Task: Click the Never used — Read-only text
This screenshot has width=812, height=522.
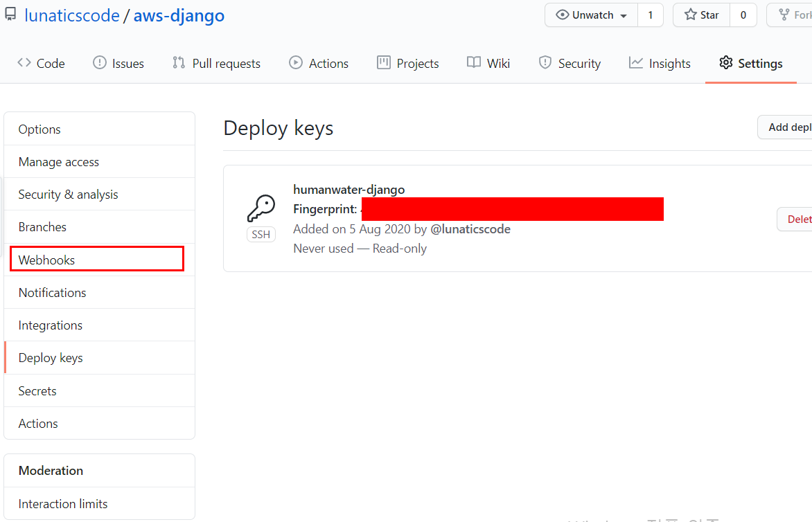Action: [x=360, y=249]
